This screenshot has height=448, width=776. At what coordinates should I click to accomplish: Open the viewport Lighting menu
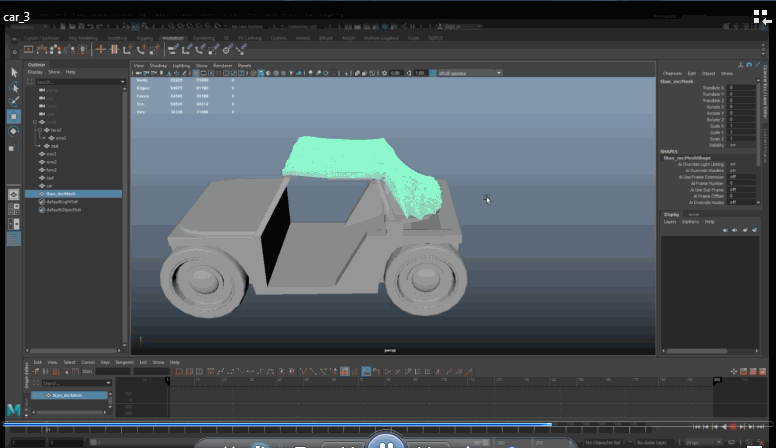point(181,65)
